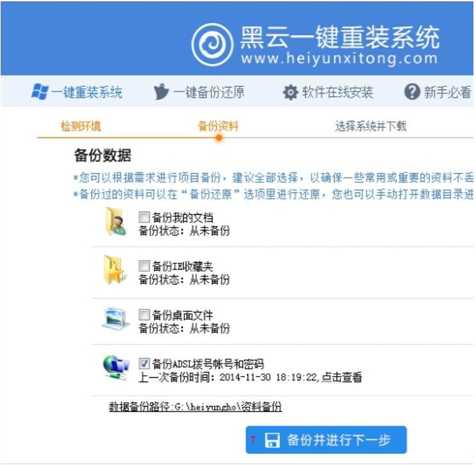Click the ADSL network globe icon

[116, 368]
